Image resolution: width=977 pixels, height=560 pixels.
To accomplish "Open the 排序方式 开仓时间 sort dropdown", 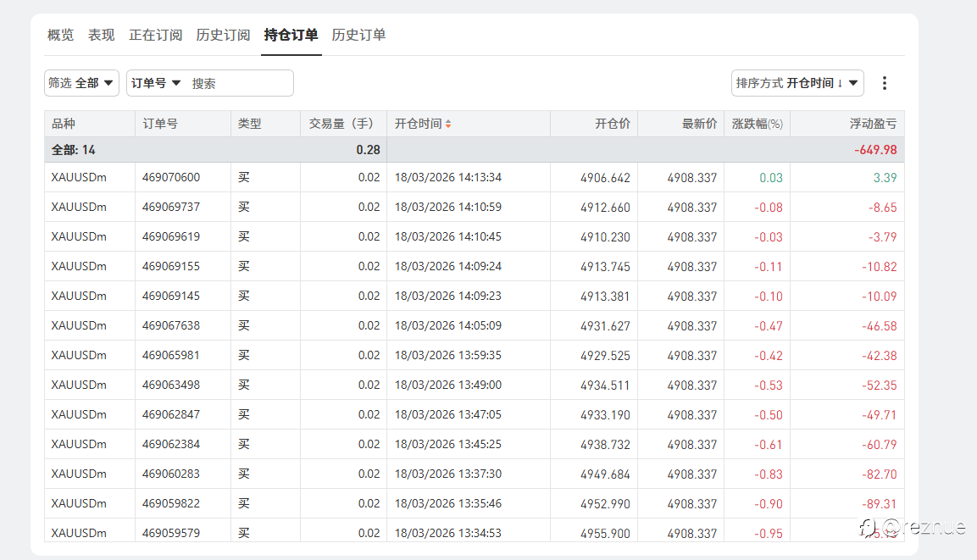I will (797, 83).
